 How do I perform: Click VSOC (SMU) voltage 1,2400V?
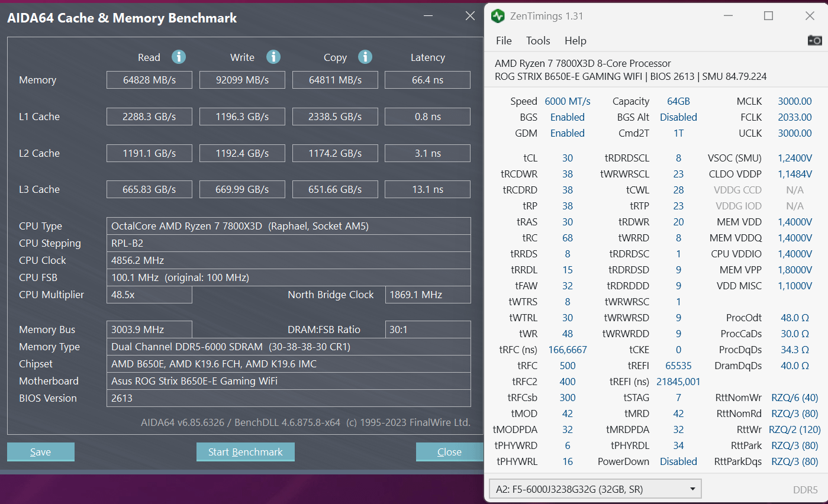(x=795, y=158)
